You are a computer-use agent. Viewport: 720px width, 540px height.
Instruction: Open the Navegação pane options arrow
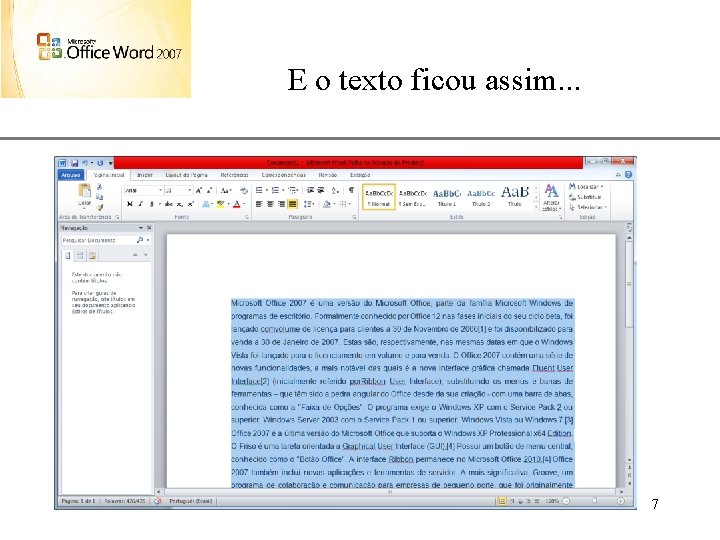click(141, 228)
